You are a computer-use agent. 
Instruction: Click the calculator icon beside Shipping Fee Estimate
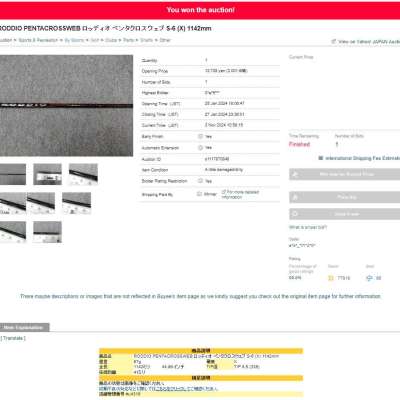coord(321,158)
